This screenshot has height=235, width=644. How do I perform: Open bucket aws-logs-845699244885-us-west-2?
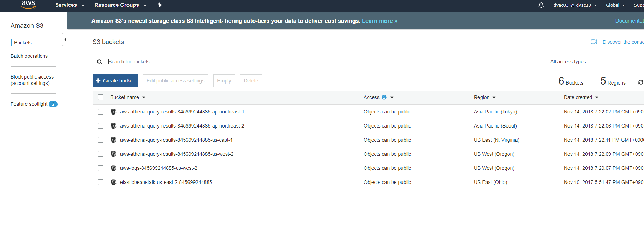pyautogui.click(x=159, y=168)
